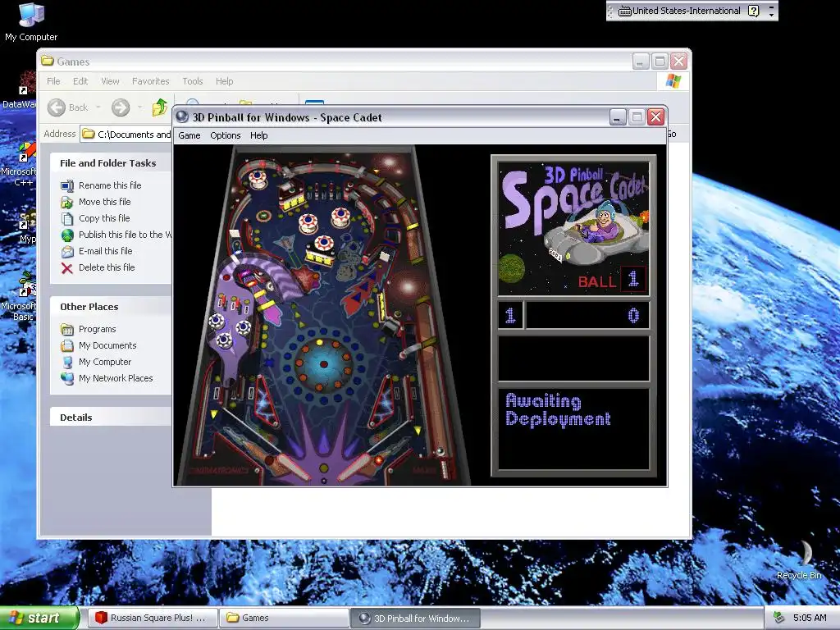This screenshot has height=630, width=840.
Task: Open the Game menu in 3D Pinball
Action: (x=189, y=135)
